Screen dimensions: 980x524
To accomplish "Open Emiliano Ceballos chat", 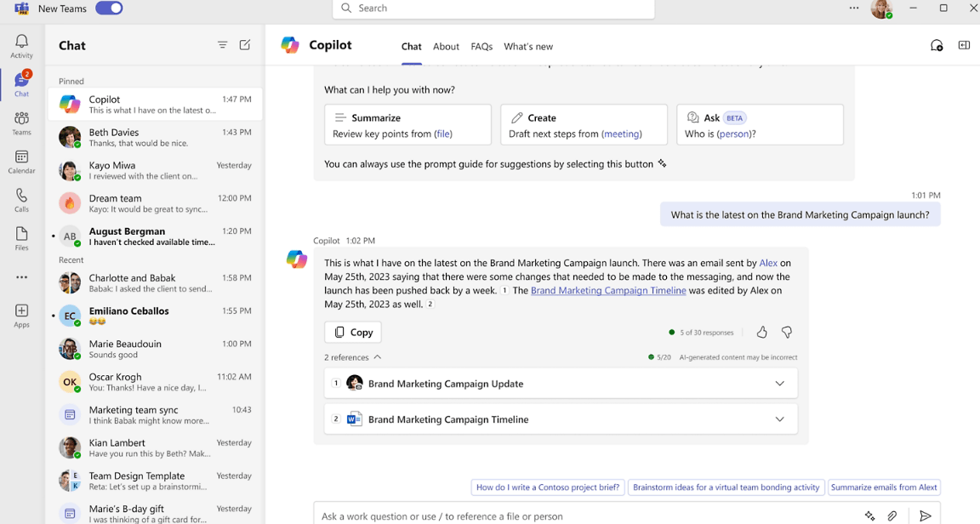I will [155, 316].
